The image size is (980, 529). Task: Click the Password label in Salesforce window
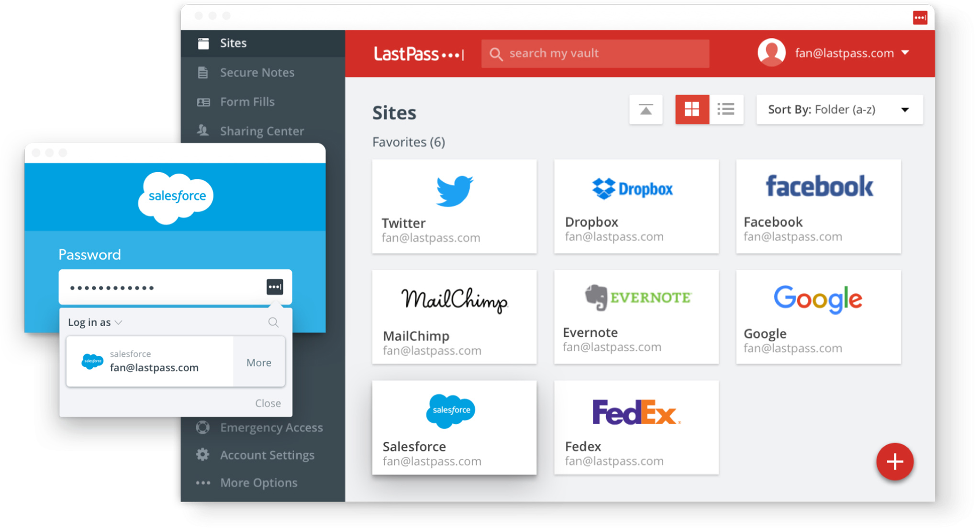89,254
